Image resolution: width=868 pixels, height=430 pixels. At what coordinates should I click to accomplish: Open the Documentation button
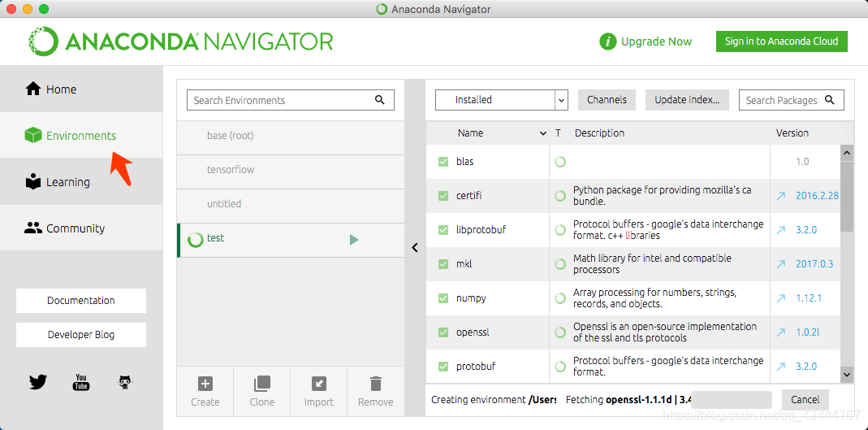click(x=81, y=300)
